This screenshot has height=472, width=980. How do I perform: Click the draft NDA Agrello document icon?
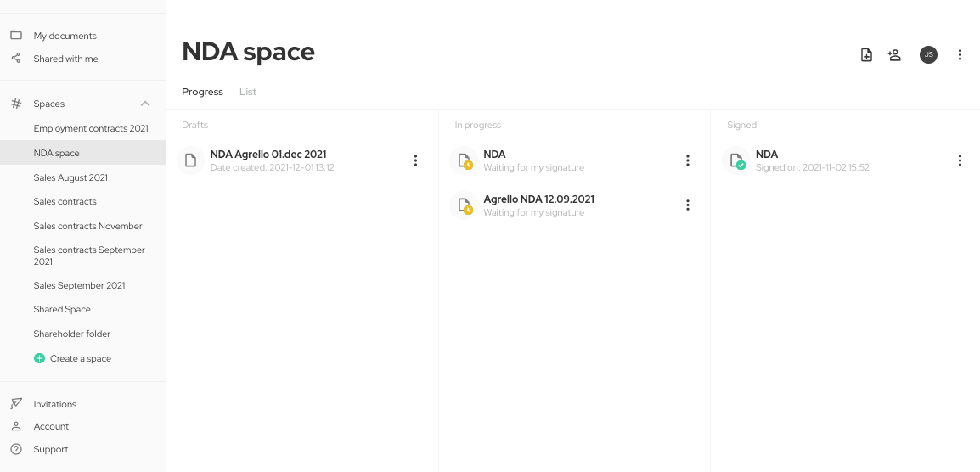(x=191, y=160)
